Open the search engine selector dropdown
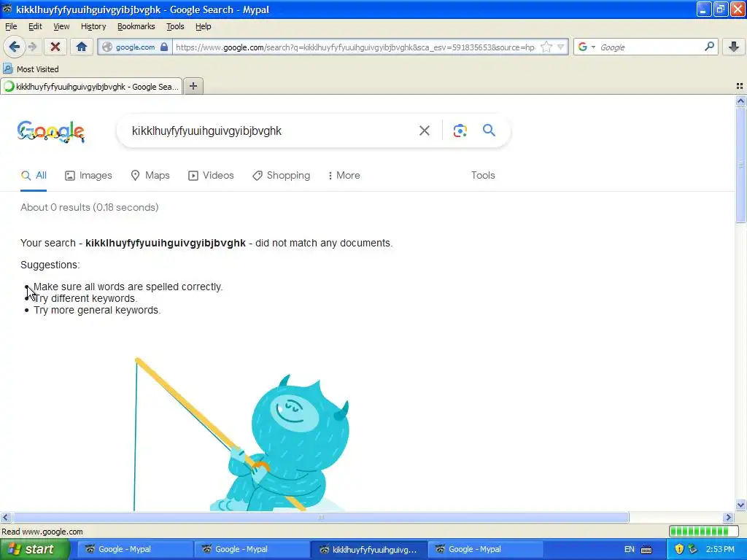The height and width of the screenshot is (560, 747). click(587, 47)
